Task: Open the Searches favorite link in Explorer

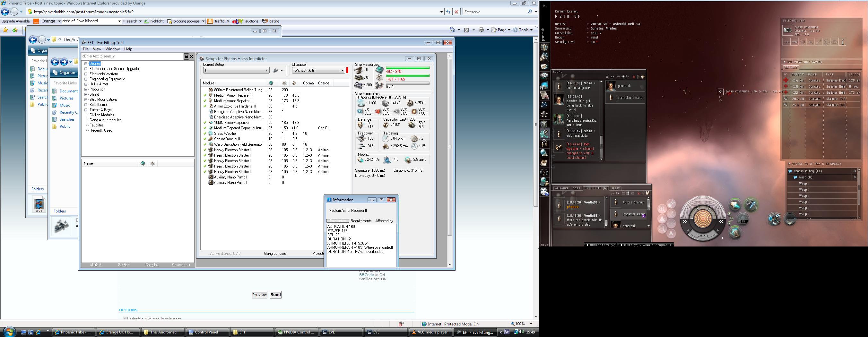Action: (x=67, y=119)
